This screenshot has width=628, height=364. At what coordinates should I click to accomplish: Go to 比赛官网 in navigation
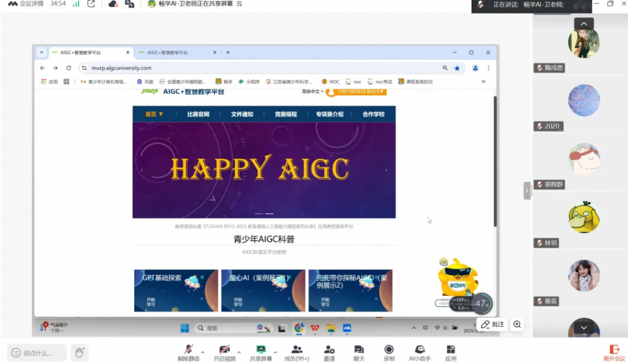click(198, 115)
